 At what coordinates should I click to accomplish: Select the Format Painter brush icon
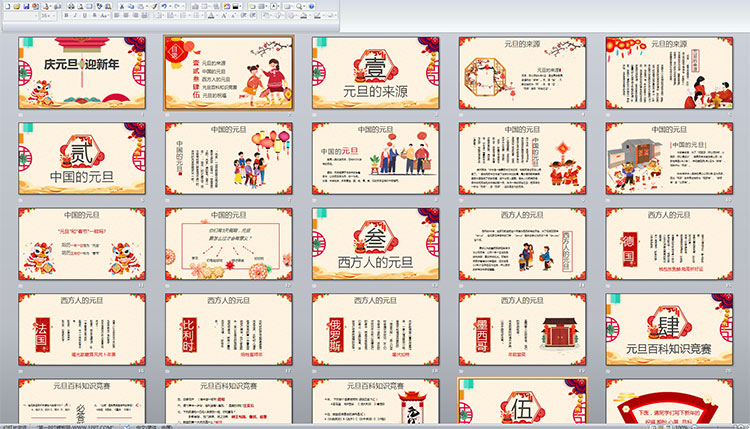[154, 7]
